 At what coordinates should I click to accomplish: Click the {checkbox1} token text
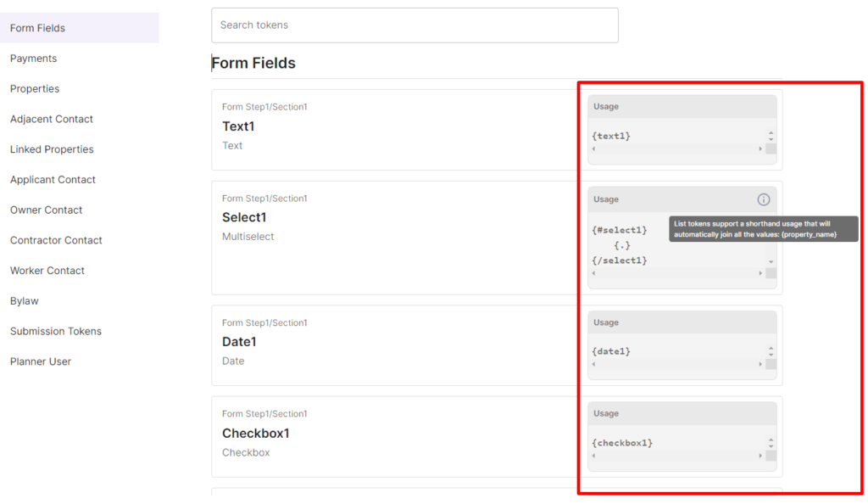(x=622, y=443)
